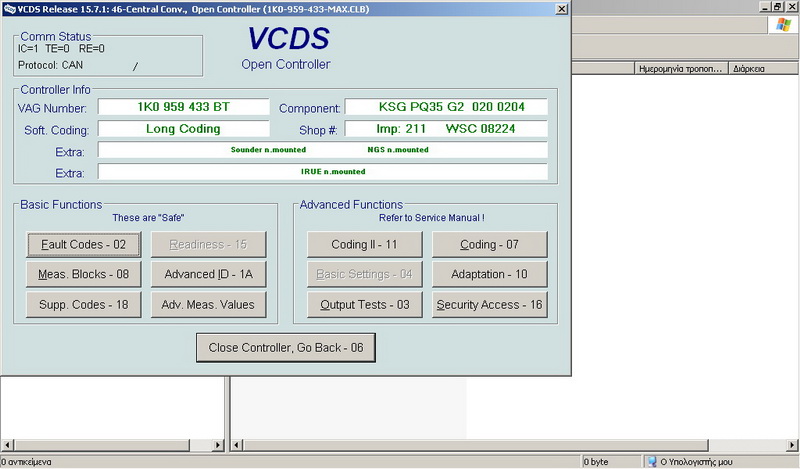This screenshot has width=800, height=469.
Task: Close the VCDS Open Controller window
Action: click(561, 9)
